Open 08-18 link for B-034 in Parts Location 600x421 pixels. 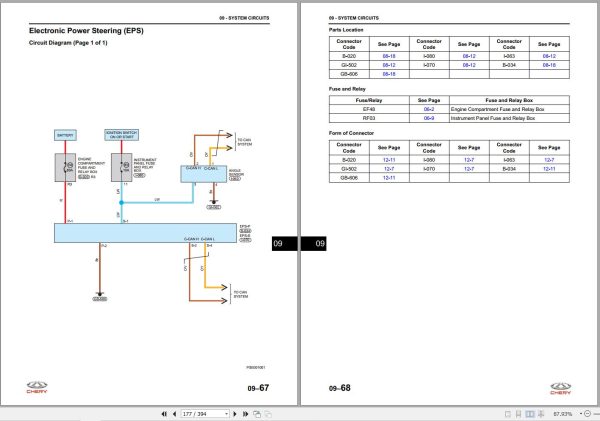(549, 65)
